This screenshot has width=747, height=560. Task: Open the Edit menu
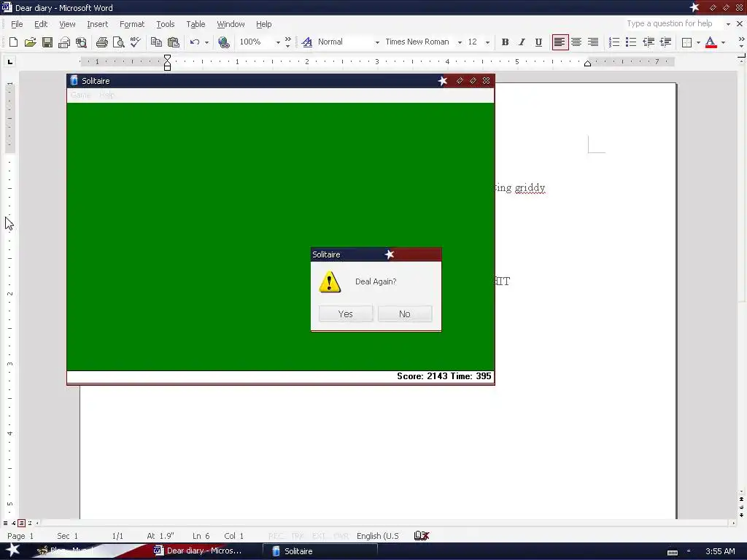(41, 24)
